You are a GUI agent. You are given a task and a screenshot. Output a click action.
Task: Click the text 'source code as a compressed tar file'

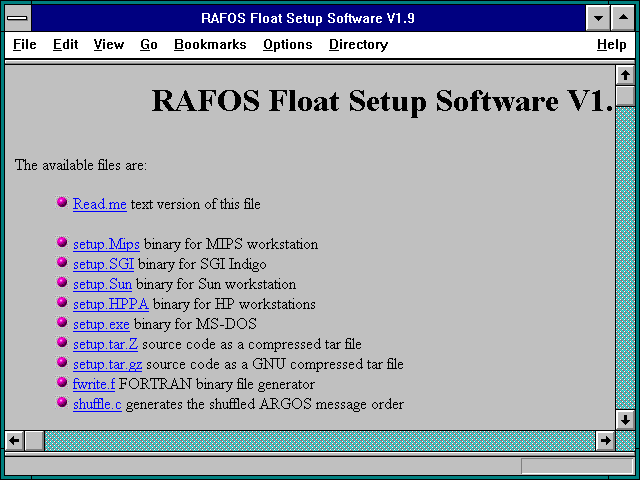[252, 344]
